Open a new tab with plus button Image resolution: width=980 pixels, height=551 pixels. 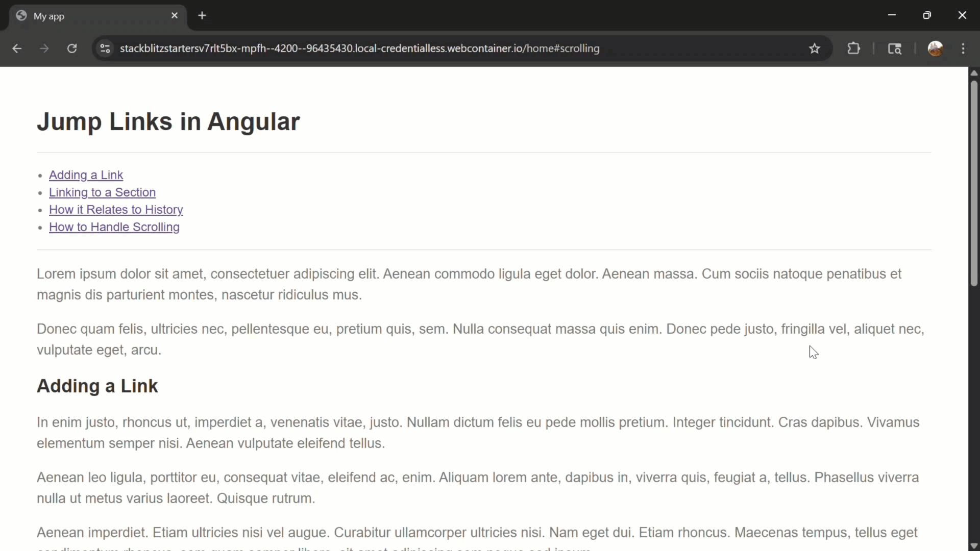coord(202,16)
